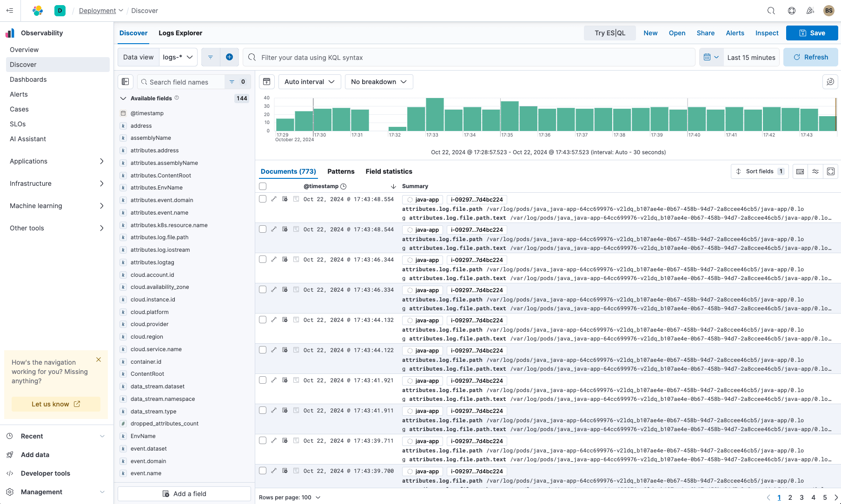This screenshot has height=504, width=841.
Task: Open the Auto interval dropdown
Action: 310,82
